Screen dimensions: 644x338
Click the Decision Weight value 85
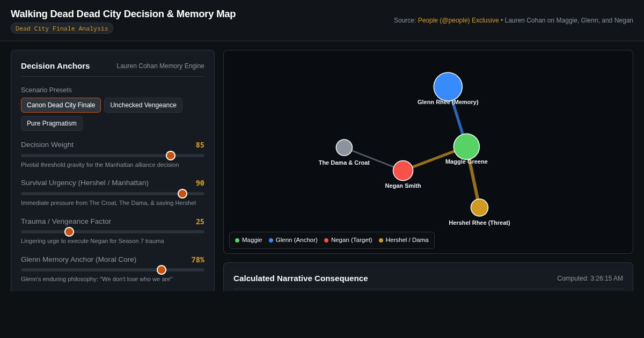(200, 145)
